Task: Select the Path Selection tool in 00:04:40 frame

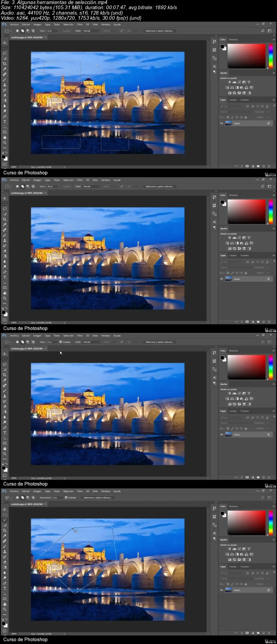Action: [5, 438]
